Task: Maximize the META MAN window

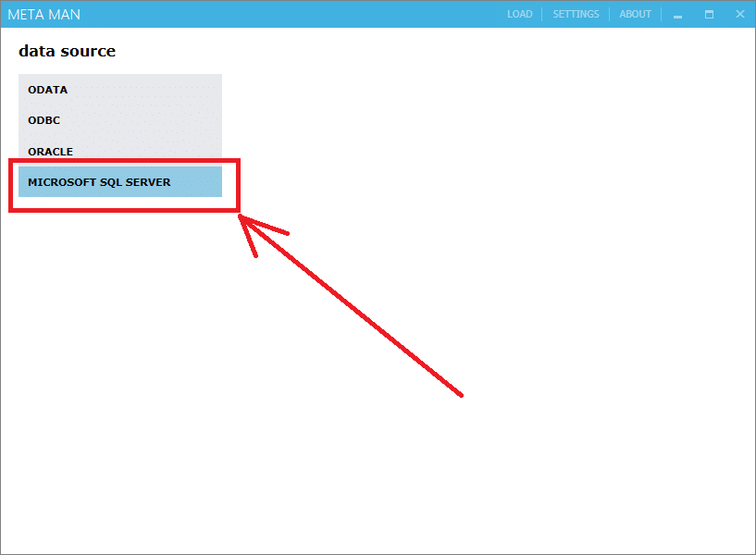Action: click(709, 15)
